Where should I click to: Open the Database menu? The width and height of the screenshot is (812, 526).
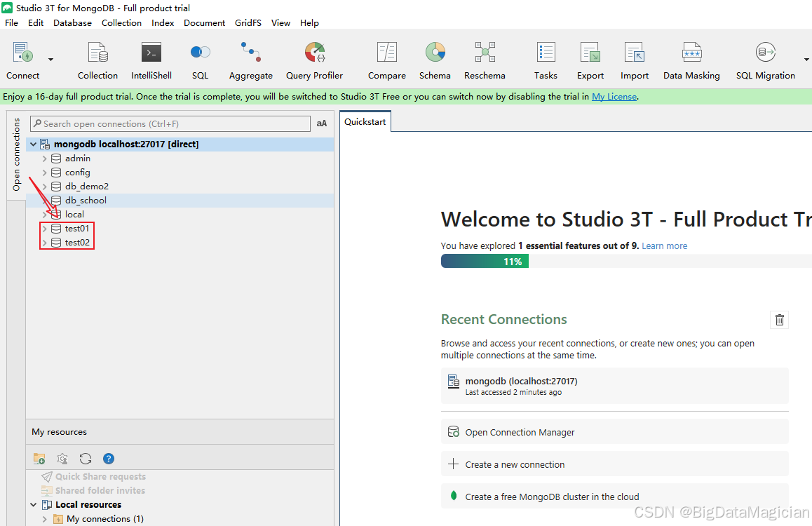point(72,22)
